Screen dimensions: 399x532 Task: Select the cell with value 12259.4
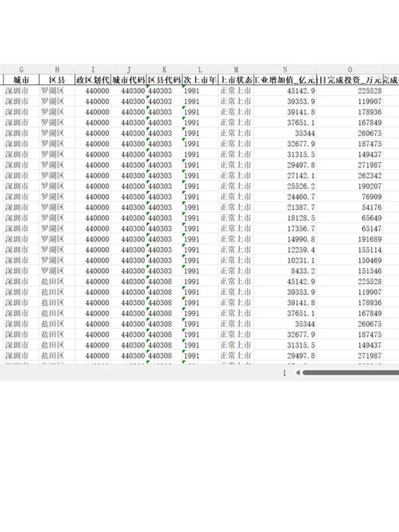pyautogui.click(x=285, y=250)
